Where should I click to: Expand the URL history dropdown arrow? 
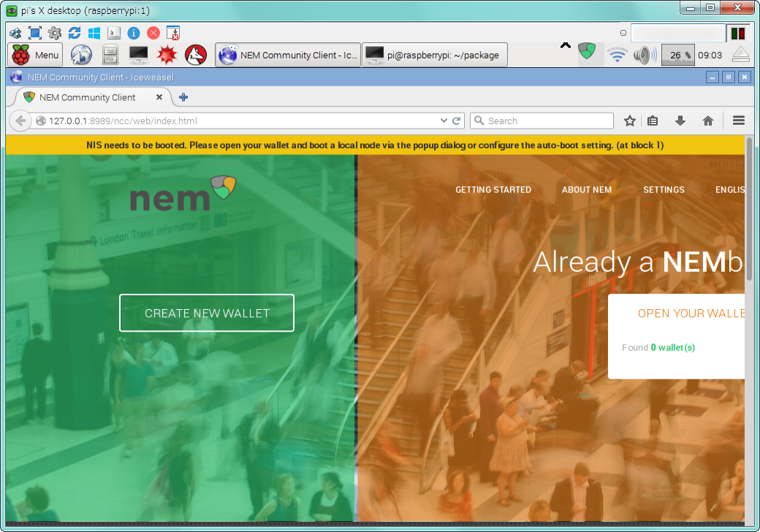click(x=444, y=121)
